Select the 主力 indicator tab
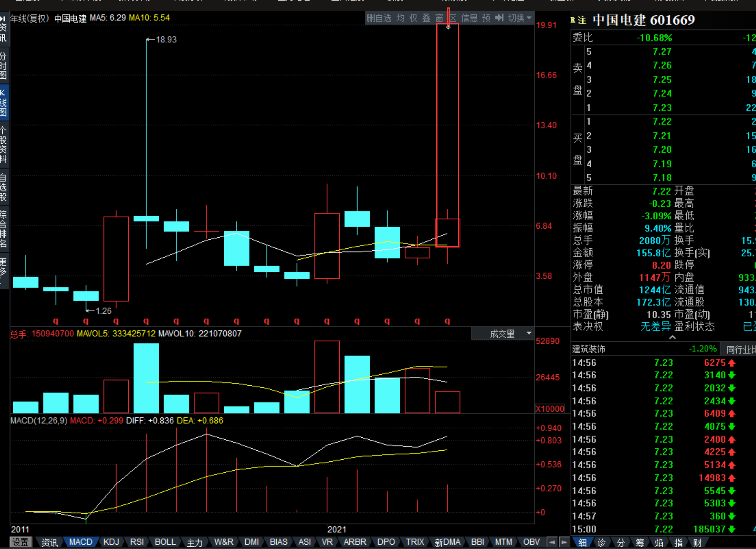This screenshot has width=756, height=549. tap(195, 542)
